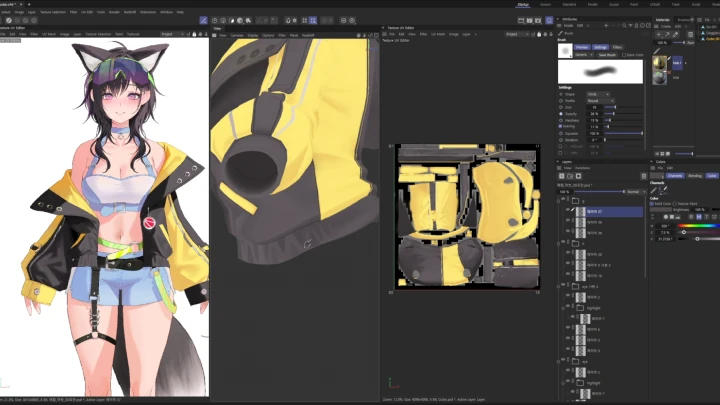Click the back arrow in Attributes panel
Viewport: 720px width, 405px height.
point(607,26)
